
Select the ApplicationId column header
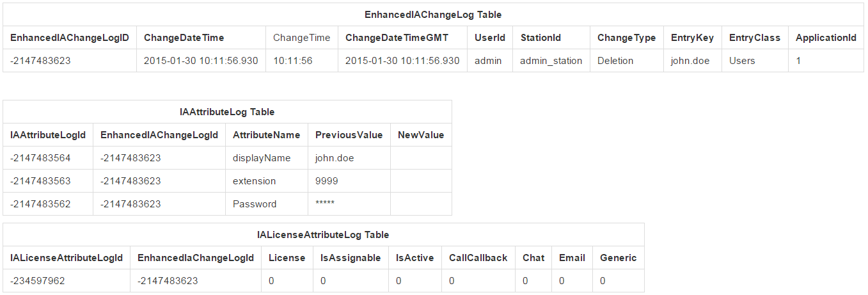point(826,38)
